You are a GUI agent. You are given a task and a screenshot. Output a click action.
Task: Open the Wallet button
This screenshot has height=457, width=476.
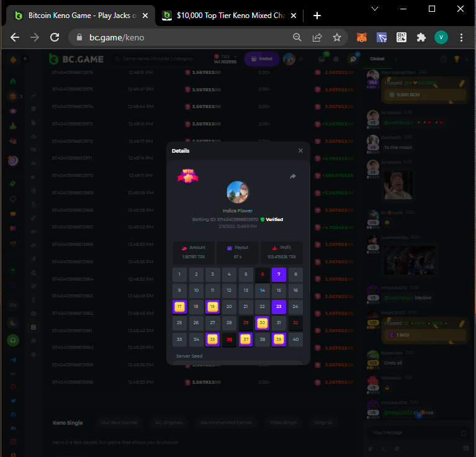(261, 59)
